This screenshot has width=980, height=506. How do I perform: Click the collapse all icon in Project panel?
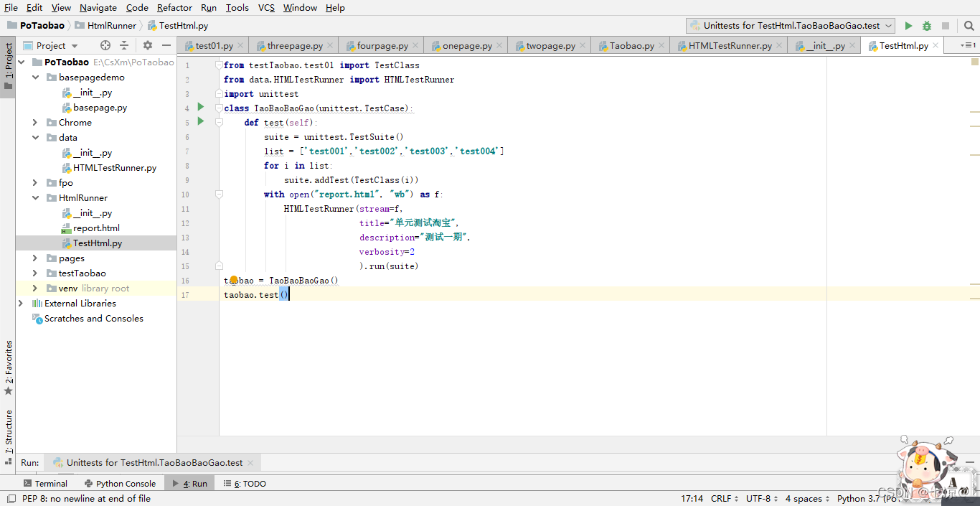(x=124, y=45)
